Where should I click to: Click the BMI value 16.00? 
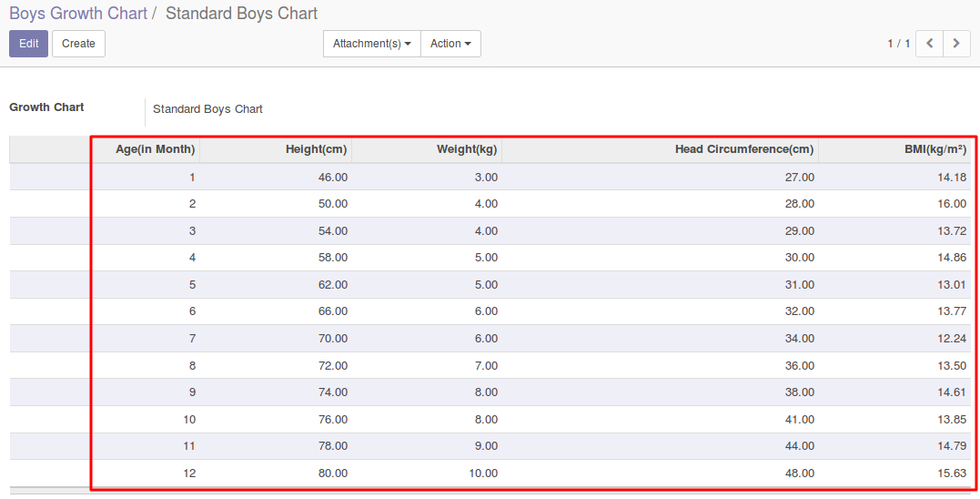pos(951,204)
